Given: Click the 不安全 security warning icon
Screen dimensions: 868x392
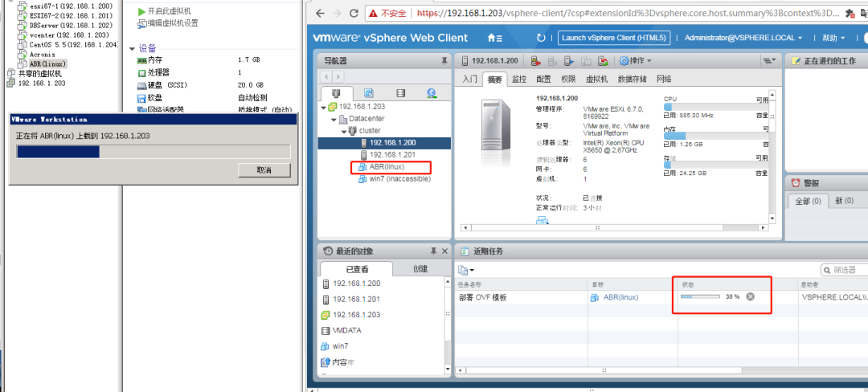Looking at the screenshot, I should pyautogui.click(x=374, y=14).
